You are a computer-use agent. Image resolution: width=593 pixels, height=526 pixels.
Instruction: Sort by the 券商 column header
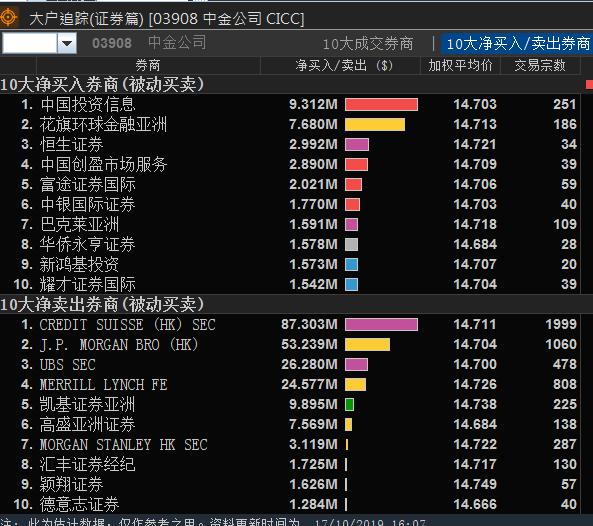(148, 65)
